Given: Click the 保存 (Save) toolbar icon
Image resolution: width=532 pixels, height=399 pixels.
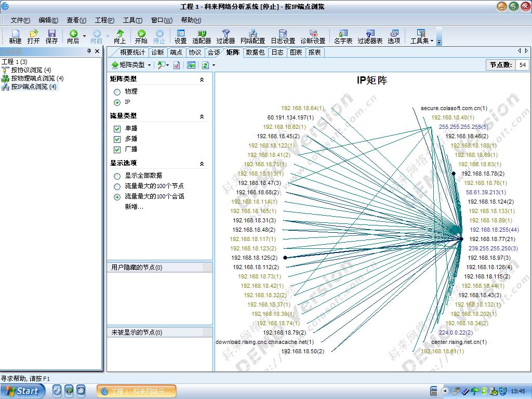Looking at the screenshot, I should point(51,36).
